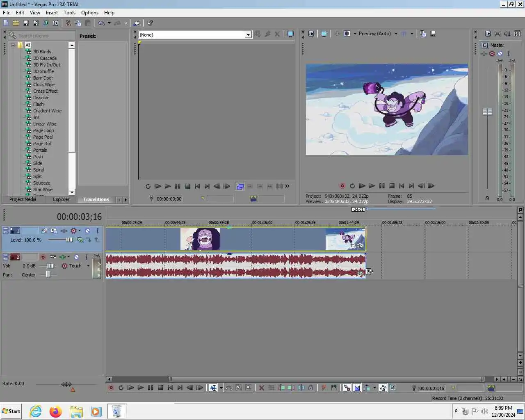Open the Touch automation mode dropdown
Screen dimensions: 525x420
click(88, 266)
